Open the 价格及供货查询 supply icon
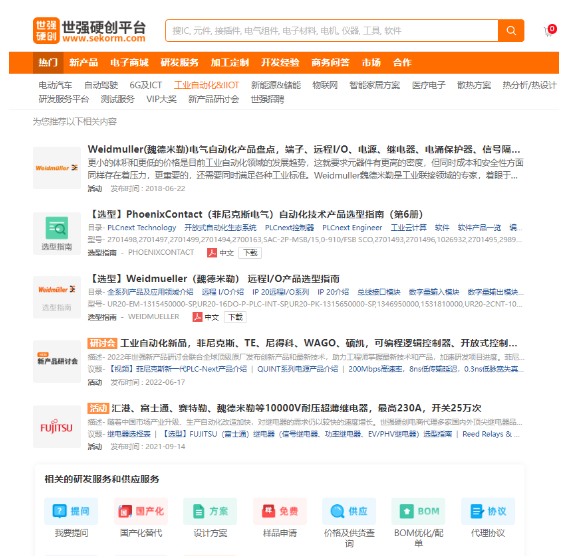Screen dimensions: 562x559 349,511
